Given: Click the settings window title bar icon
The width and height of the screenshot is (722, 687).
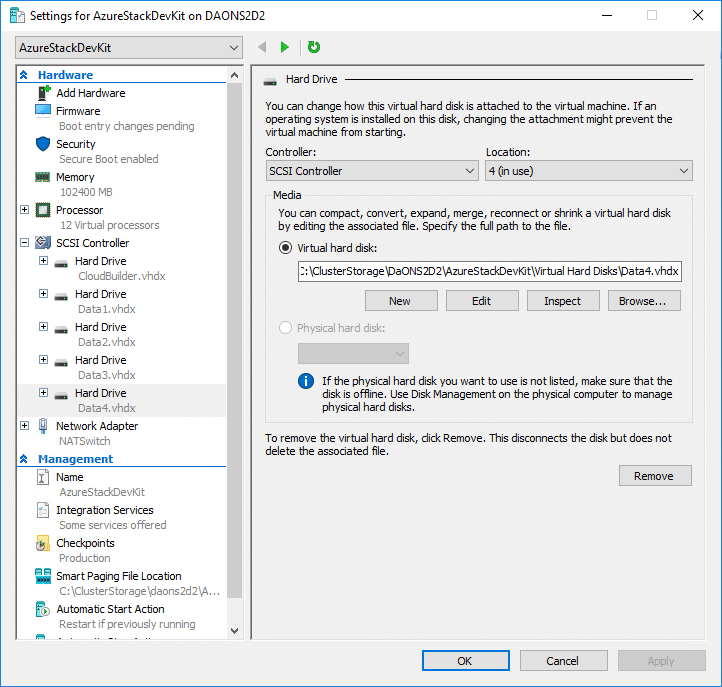Looking at the screenshot, I should pyautogui.click(x=17, y=16).
